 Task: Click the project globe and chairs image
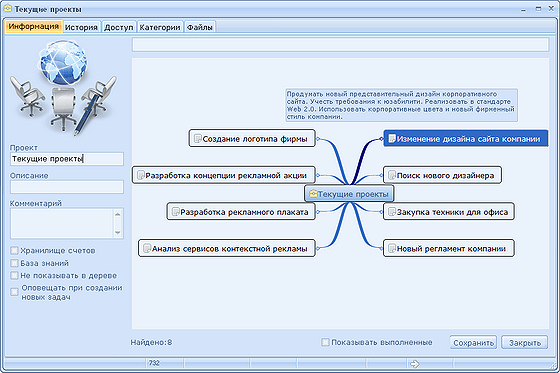(64, 88)
